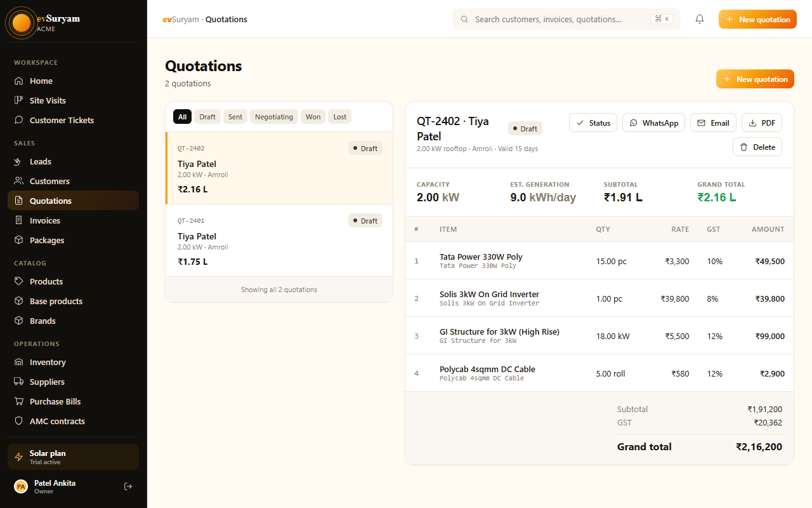812x508 pixels.
Task: Focus the search customers input field
Action: [566, 19]
